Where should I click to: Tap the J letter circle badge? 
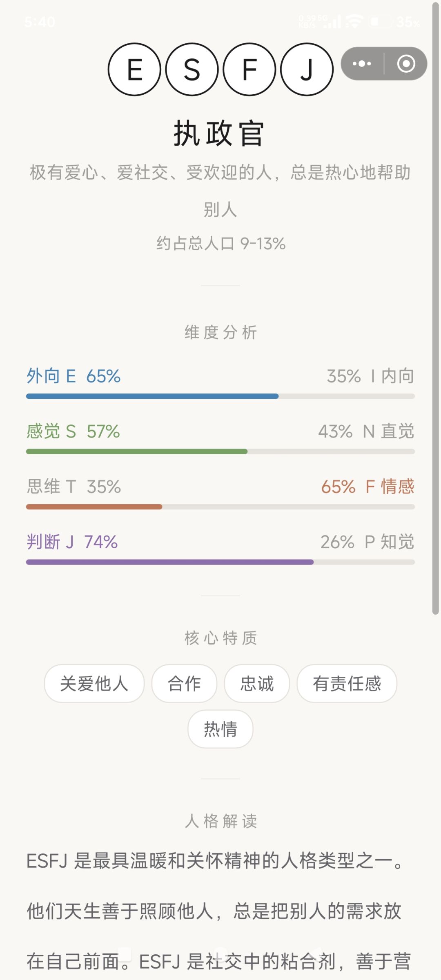[x=307, y=69]
